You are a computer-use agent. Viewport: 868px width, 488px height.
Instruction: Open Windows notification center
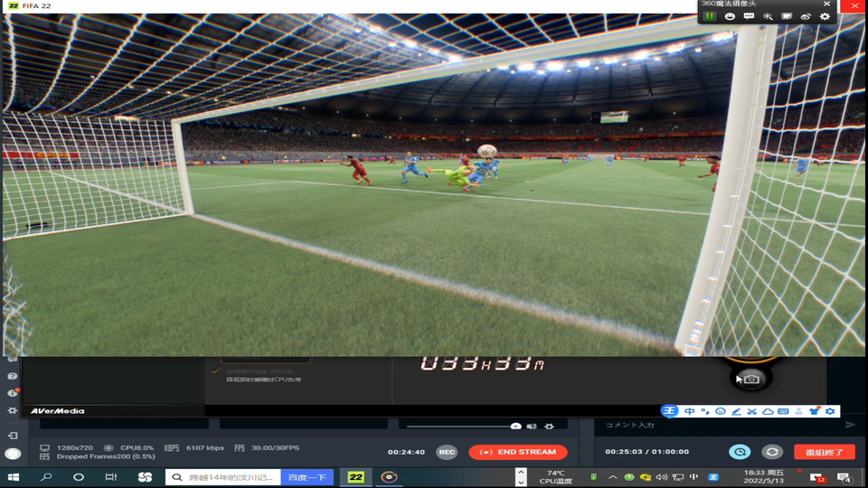(844, 477)
